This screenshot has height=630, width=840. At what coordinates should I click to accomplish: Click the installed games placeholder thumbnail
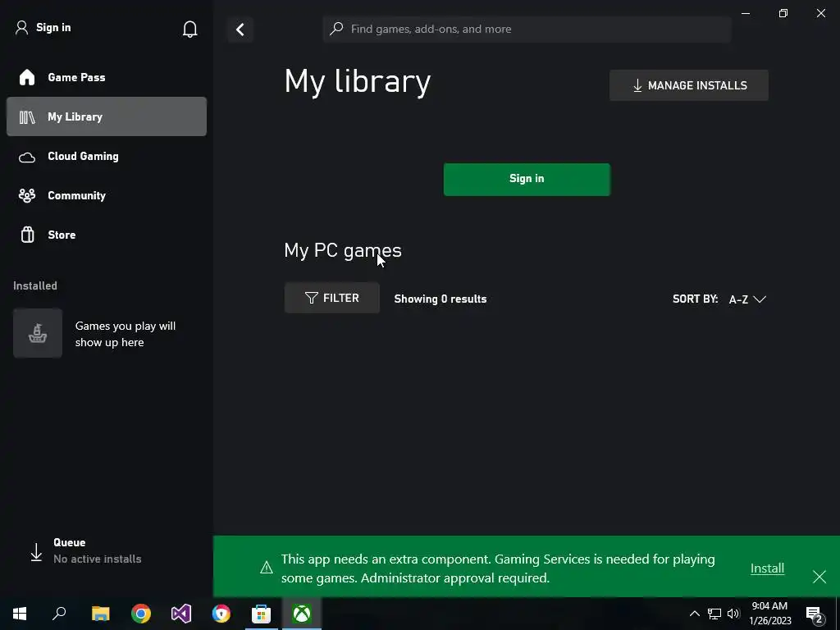[x=38, y=333]
